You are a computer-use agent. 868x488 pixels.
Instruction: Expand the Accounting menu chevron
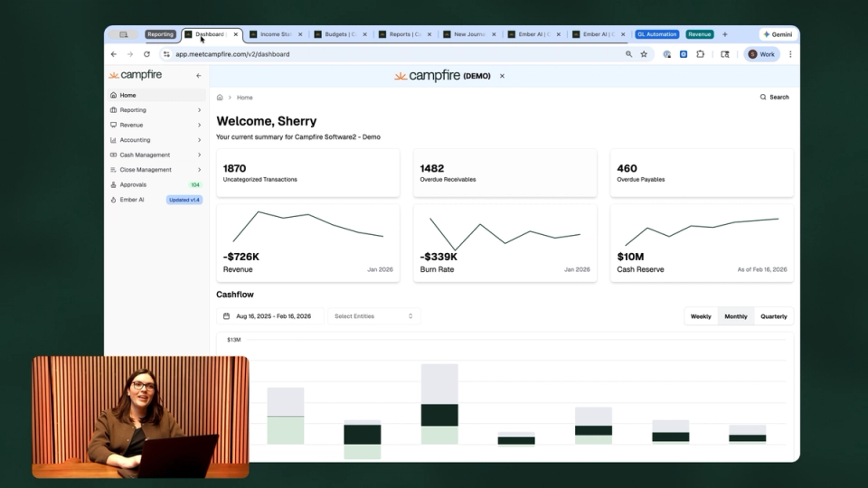click(199, 140)
